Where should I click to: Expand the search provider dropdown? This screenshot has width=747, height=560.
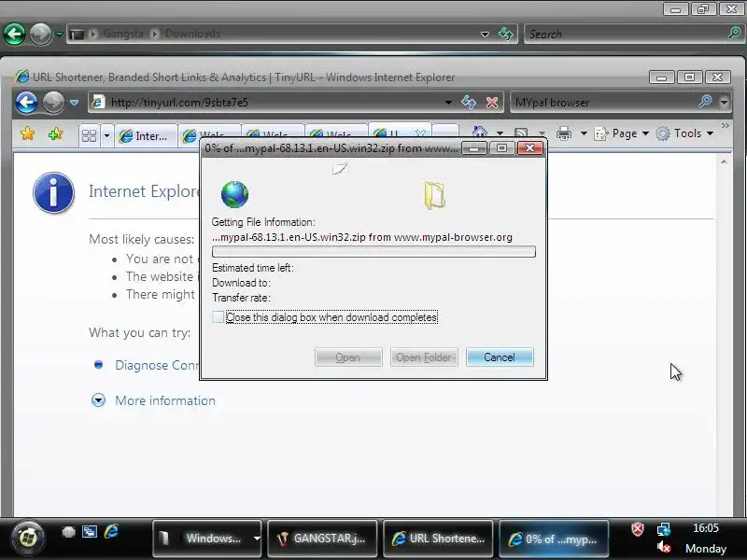[x=725, y=102]
